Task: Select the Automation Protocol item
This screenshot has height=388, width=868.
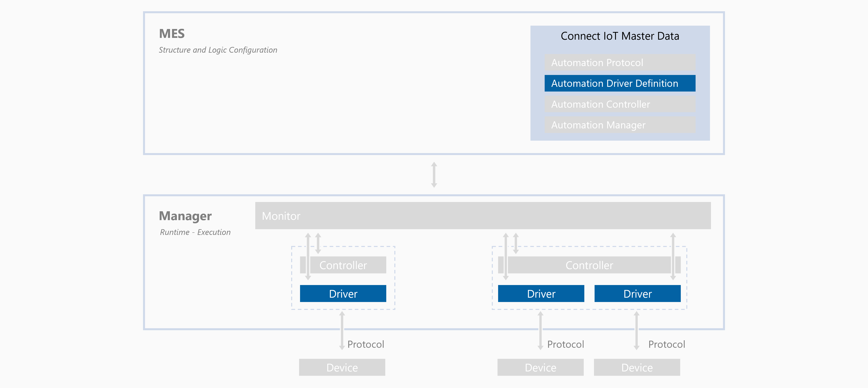Action: coord(620,63)
